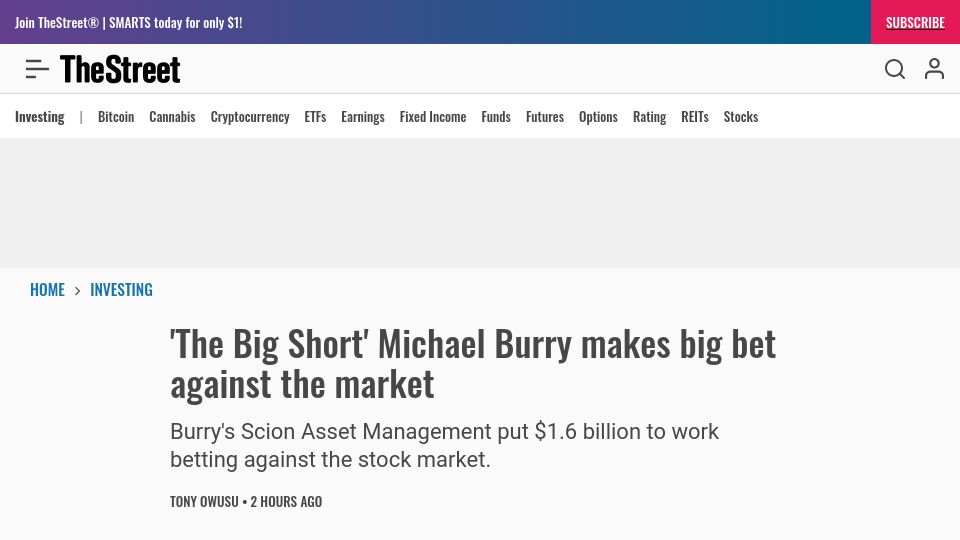This screenshot has width=960, height=540.
Task: Click the empty ad banner area
Action: 480,203
